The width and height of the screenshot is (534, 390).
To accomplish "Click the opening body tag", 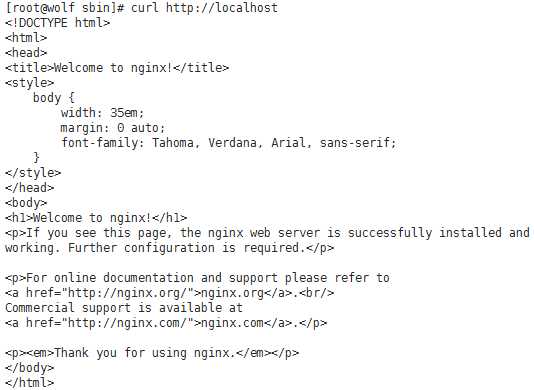I will [26, 203].
